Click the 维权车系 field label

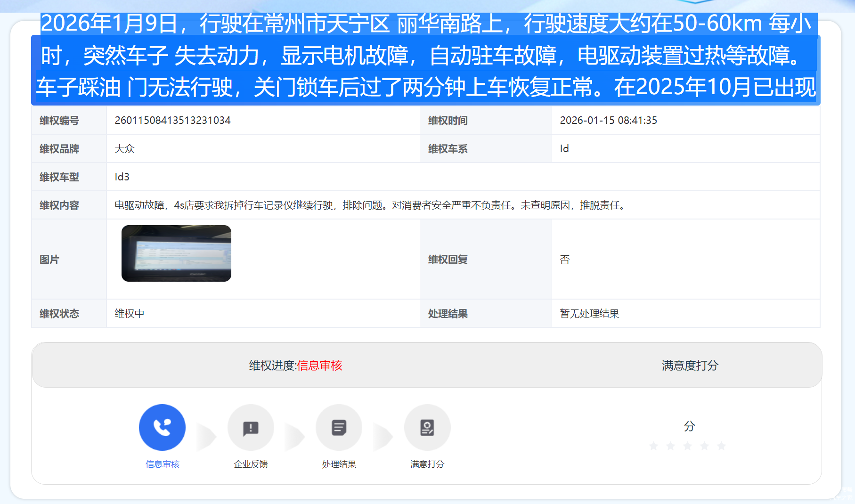[448, 148]
